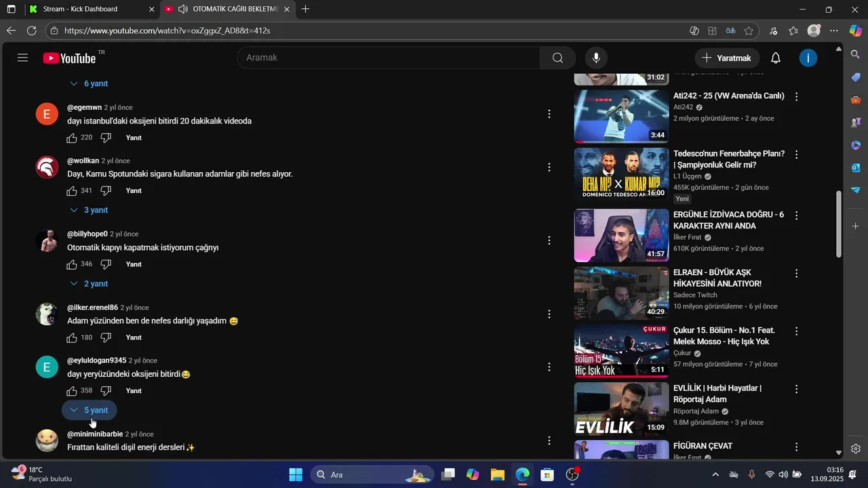Open more options for @billyhope0 comment

tap(549, 241)
